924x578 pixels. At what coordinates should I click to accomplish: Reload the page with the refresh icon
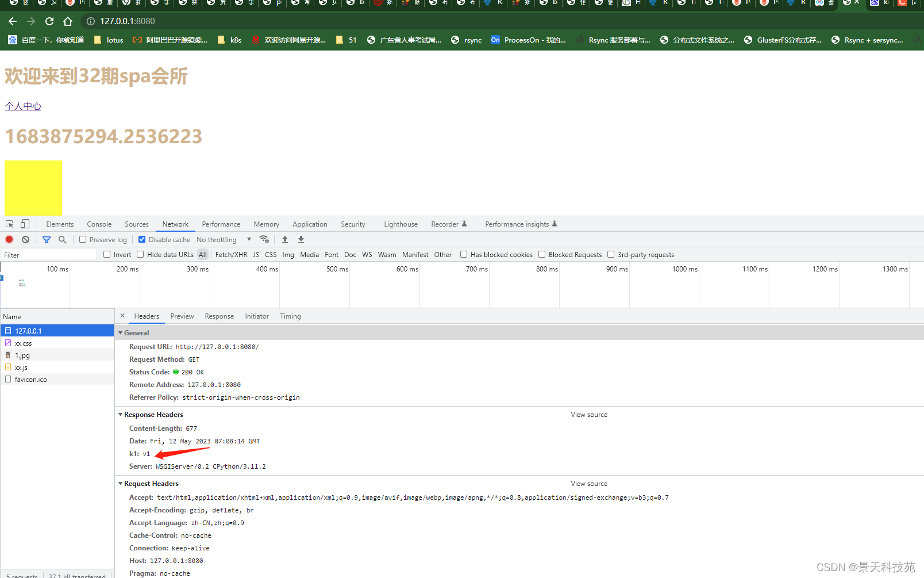point(49,21)
